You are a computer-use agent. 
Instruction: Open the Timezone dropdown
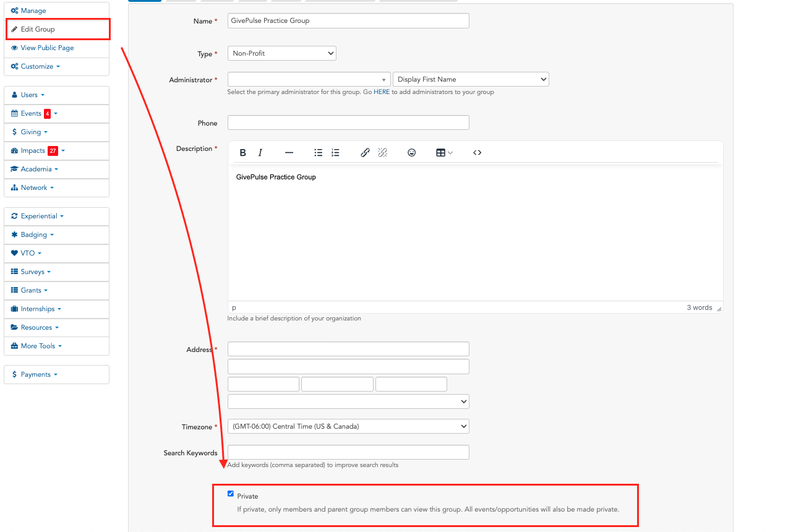[348, 426]
